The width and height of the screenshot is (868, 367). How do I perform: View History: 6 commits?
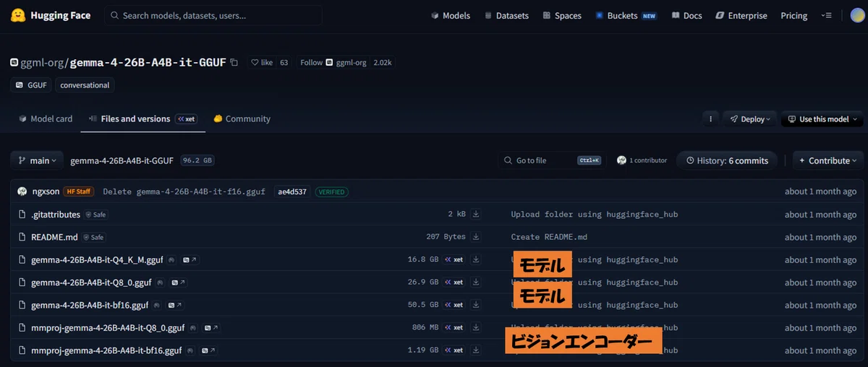[x=727, y=160]
